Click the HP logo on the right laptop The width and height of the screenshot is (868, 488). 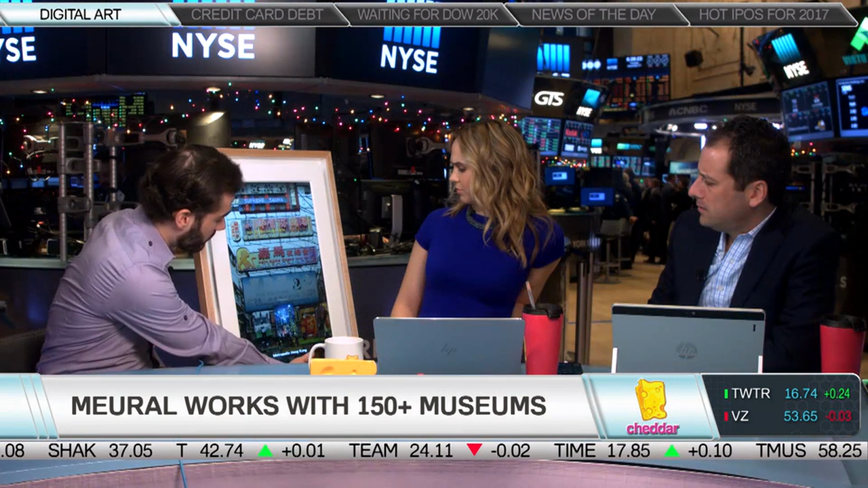[686, 350]
